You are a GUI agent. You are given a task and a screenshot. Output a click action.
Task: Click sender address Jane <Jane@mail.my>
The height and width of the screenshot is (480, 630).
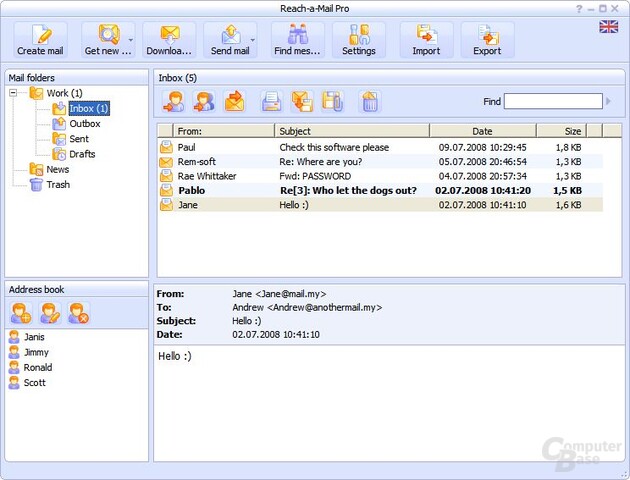pos(279,294)
